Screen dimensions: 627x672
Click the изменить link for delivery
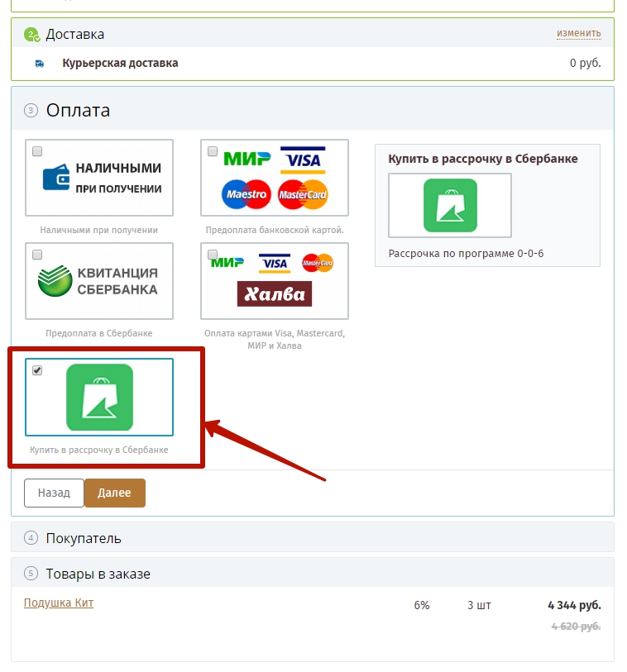(578, 33)
